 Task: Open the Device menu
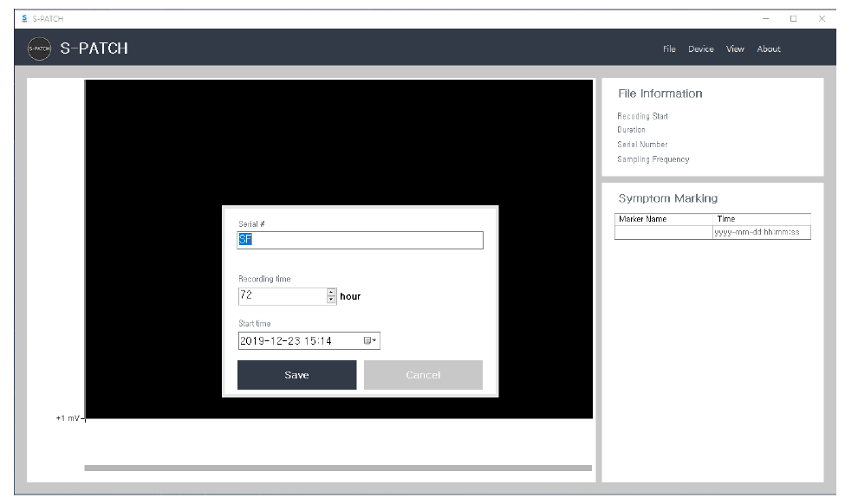click(x=700, y=49)
